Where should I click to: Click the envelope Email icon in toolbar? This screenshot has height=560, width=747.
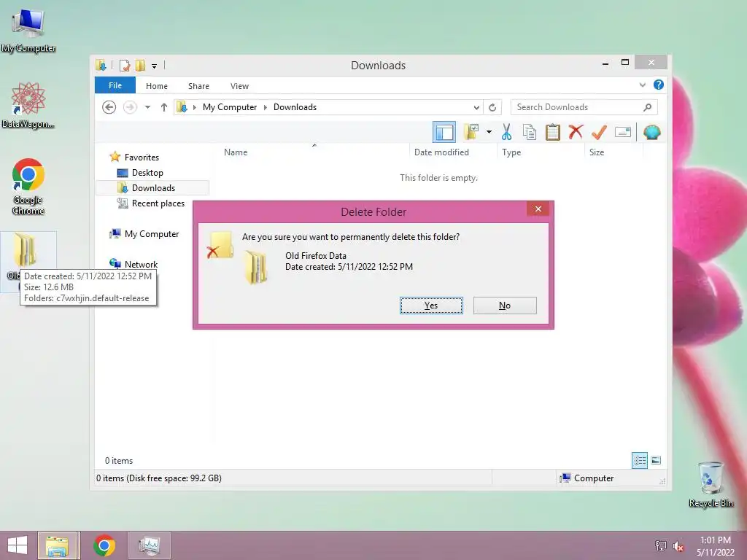(623, 132)
